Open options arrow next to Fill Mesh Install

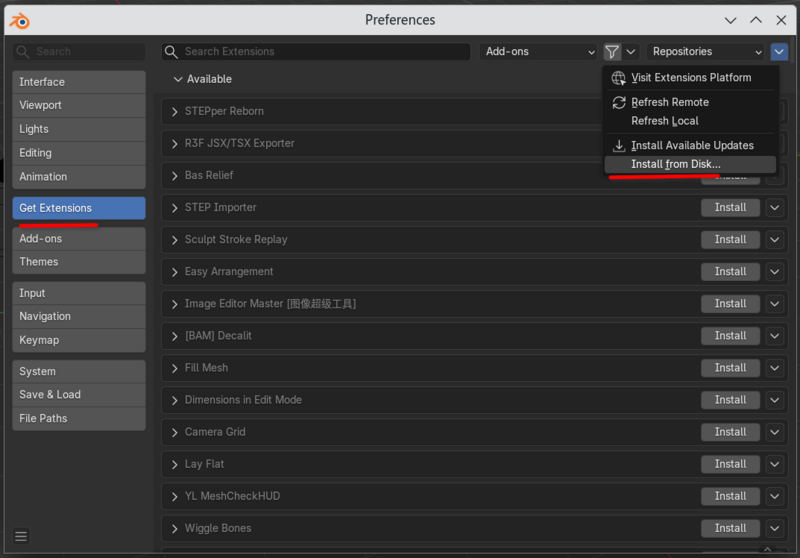[774, 368]
